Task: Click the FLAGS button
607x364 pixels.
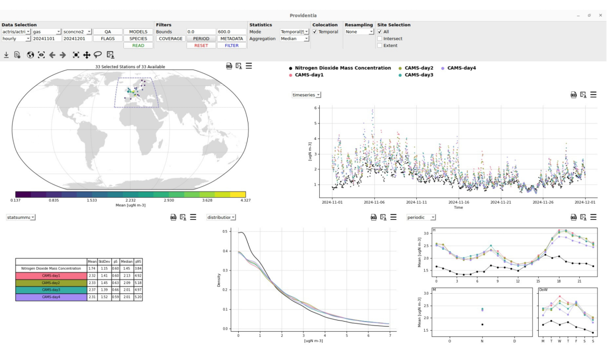Action: (108, 38)
